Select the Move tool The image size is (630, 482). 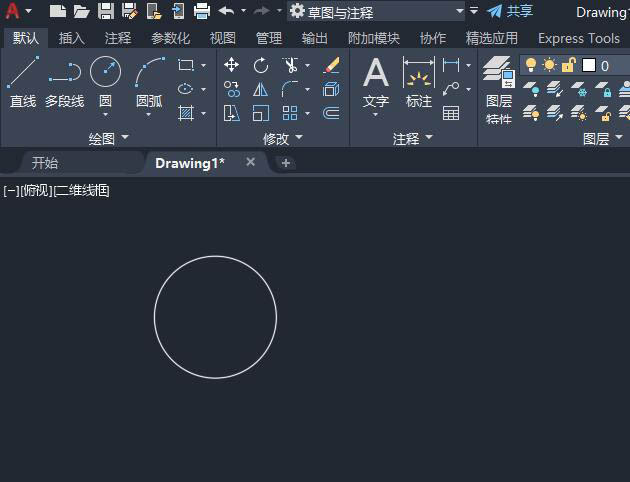click(x=231, y=65)
